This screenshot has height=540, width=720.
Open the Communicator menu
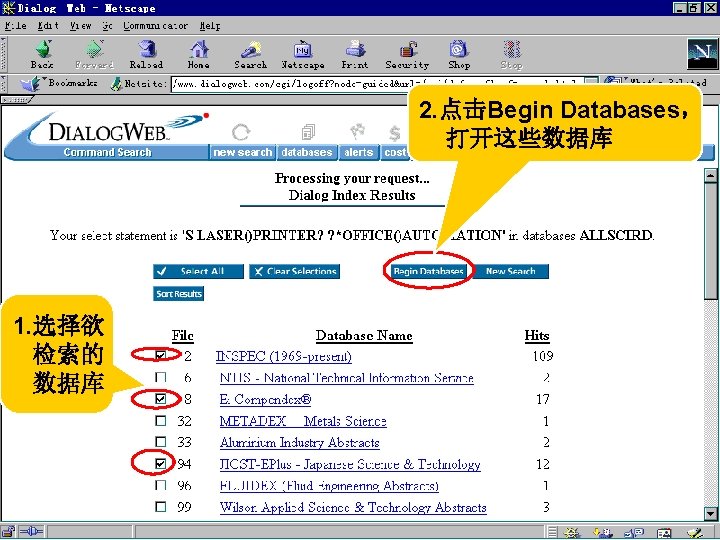click(155, 26)
